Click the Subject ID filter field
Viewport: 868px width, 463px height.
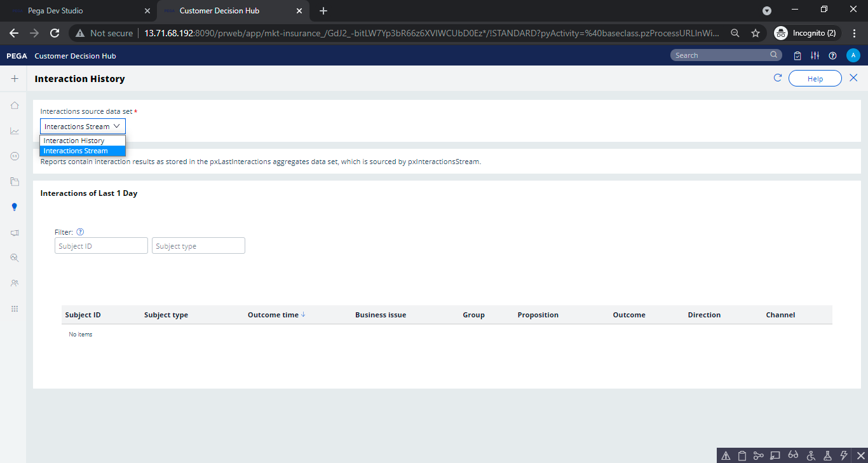100,245
